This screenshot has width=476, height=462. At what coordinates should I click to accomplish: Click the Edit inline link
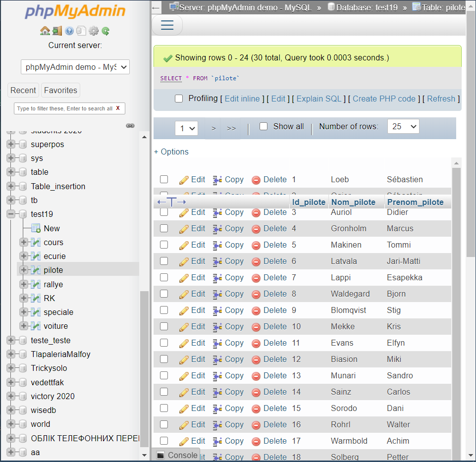[x=242, y=99]
